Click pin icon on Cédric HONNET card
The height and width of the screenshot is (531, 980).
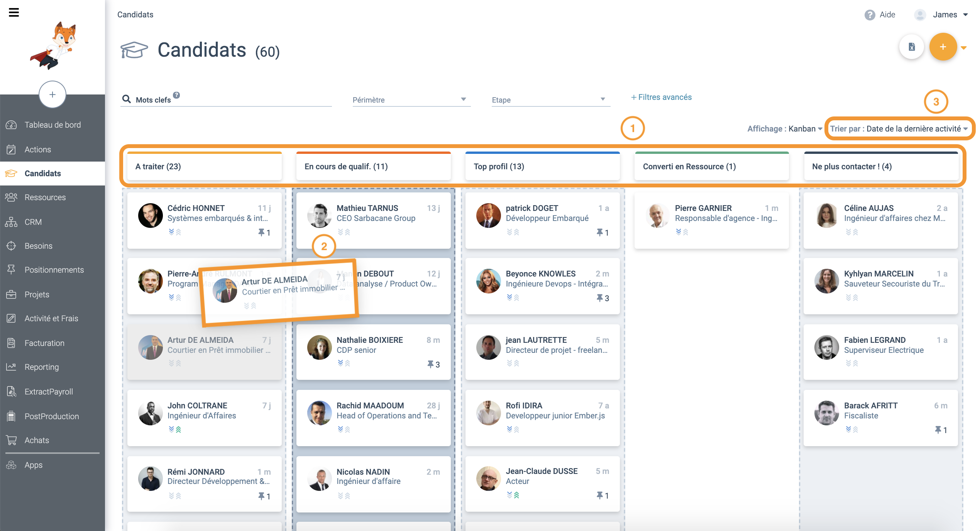262,233
